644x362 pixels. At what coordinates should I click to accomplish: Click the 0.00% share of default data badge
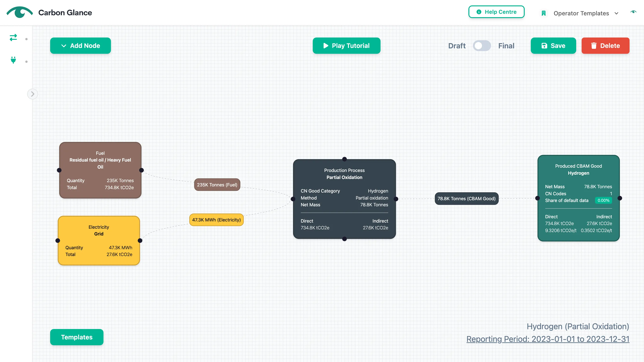tap(603, 200)
